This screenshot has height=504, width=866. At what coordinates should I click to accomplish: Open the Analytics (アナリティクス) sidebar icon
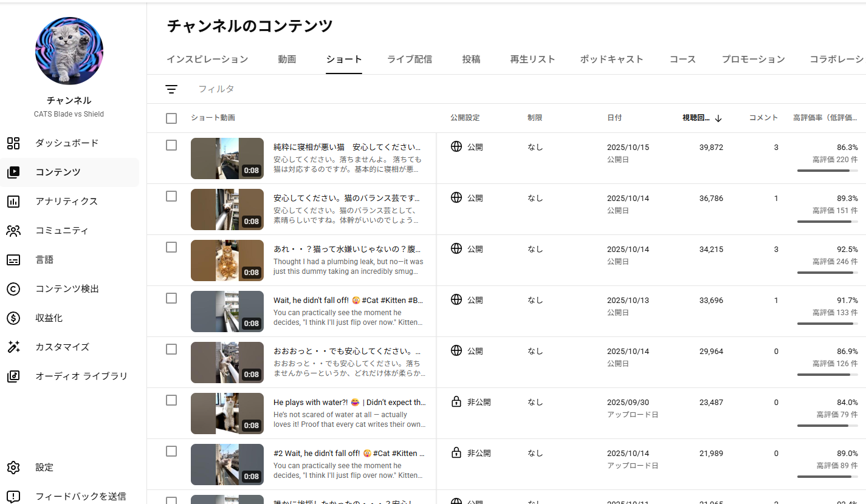tap(13, 202)
